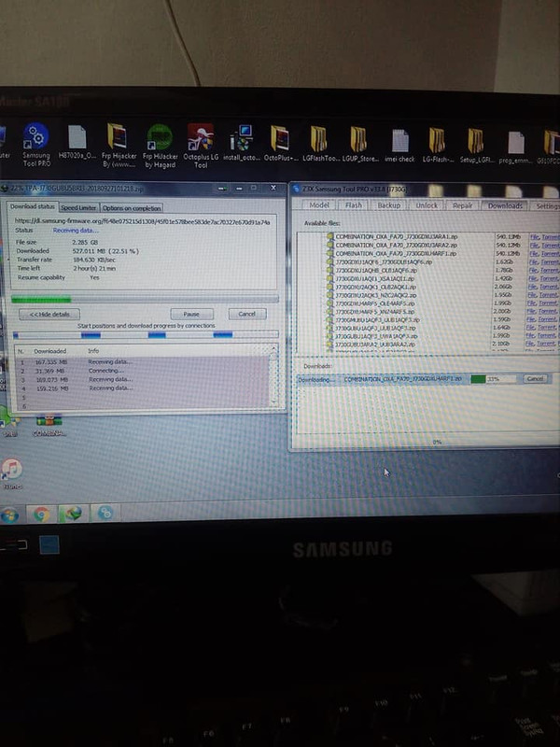Screen dimensions: 560x747
Task: Select the J730GDXU1AQI1 zip file name
Action: pos(374,278)
